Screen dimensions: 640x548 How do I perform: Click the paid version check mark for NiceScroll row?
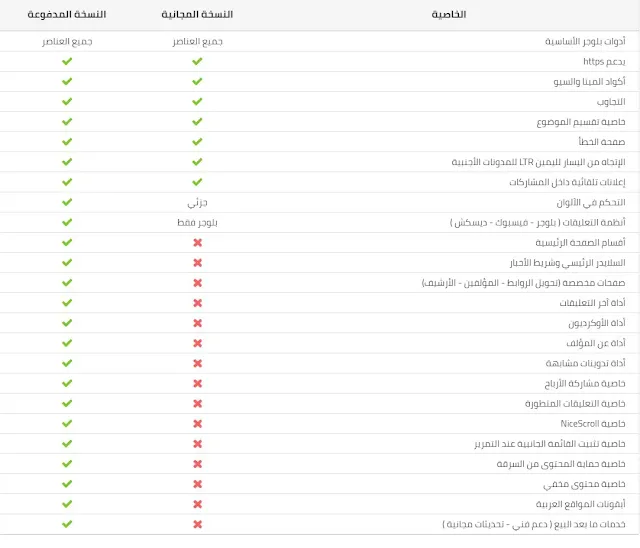click(67, 423)
